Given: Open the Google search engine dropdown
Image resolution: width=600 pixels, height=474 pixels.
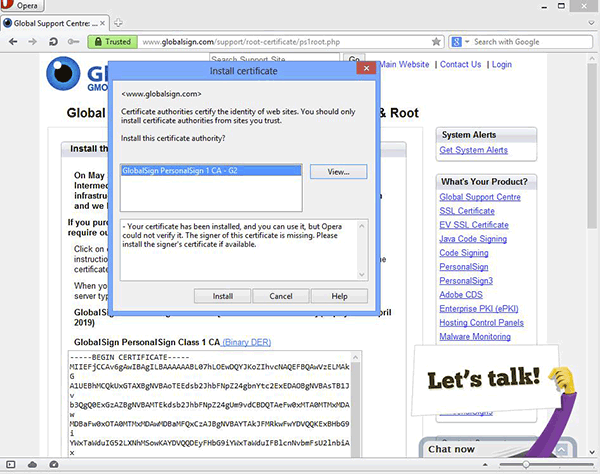Looking at the screenshot, I should pyautogui.click(x=460, y=42).
